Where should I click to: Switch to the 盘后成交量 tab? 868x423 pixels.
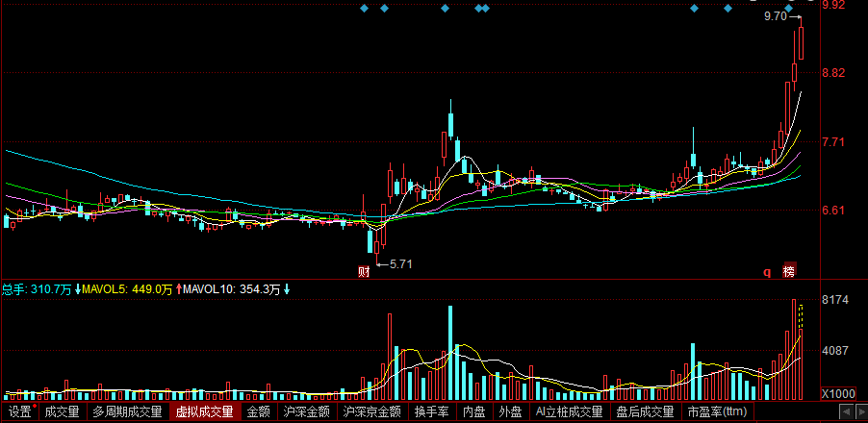coord(646,411)
